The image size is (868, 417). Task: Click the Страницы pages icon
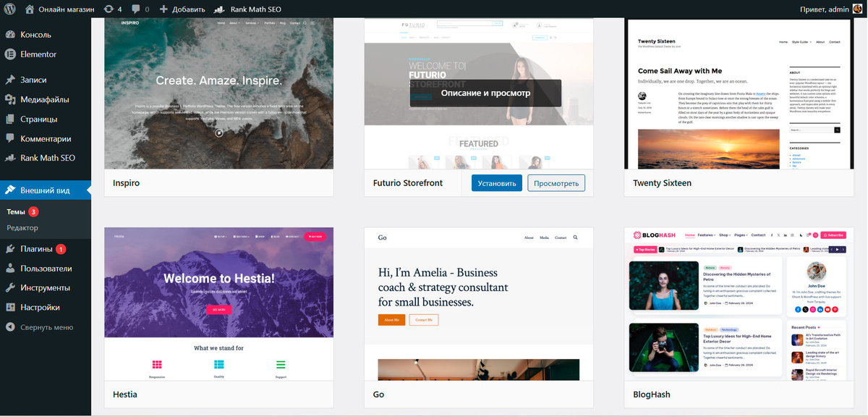pos(10,119)
